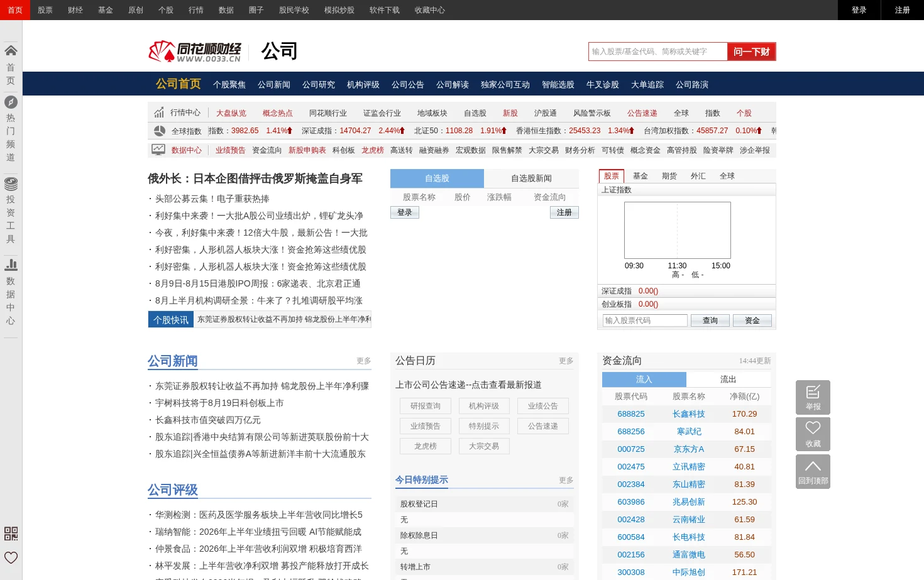Click the 同花顺财经 logo

click(x=195, y=52)
